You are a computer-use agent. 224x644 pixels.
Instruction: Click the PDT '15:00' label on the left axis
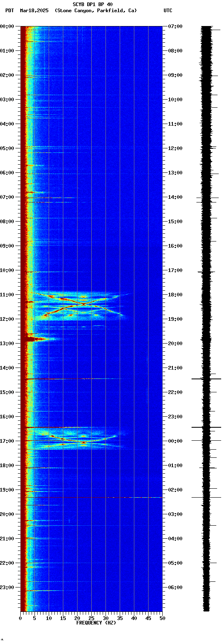pyautogui.click(x=7, y=392)
